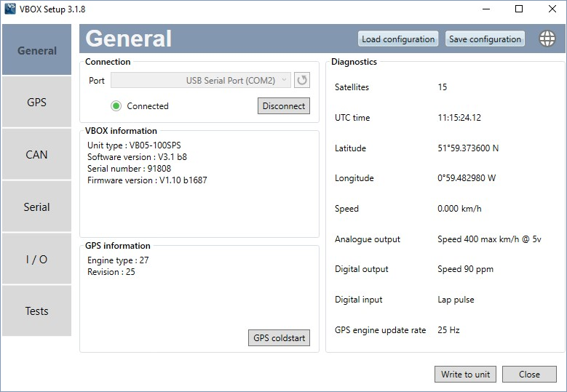This screenshot has width=567, height=392.
Task: Click Firmware version : V1.10 b1687 text
Action: coord(147,180)
